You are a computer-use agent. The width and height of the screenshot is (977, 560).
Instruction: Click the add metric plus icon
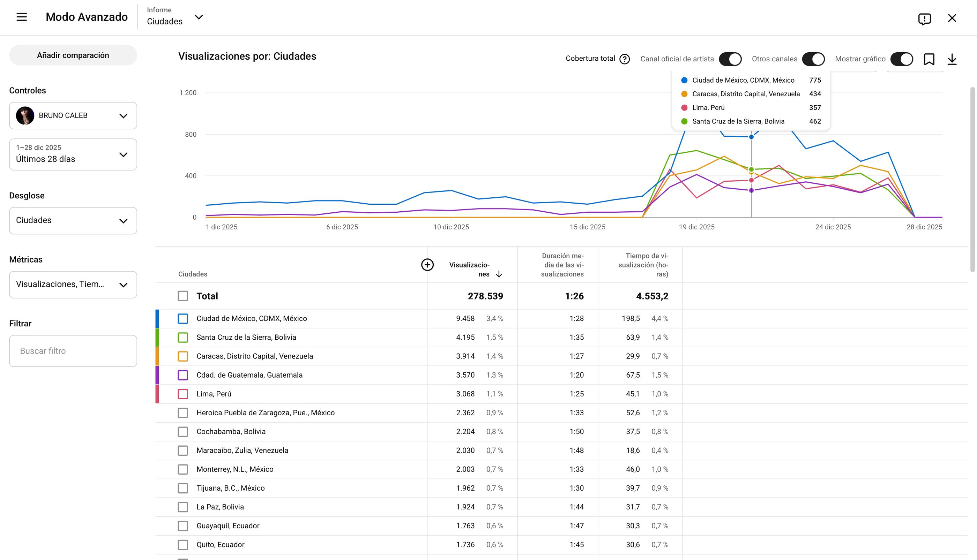point(427,265)
